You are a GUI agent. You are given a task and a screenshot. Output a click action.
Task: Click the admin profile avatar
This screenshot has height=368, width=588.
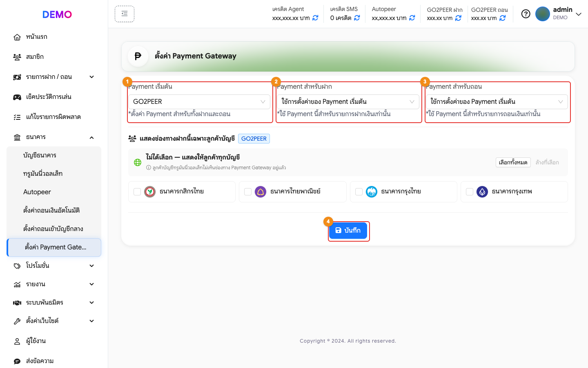tap(543, 14)
